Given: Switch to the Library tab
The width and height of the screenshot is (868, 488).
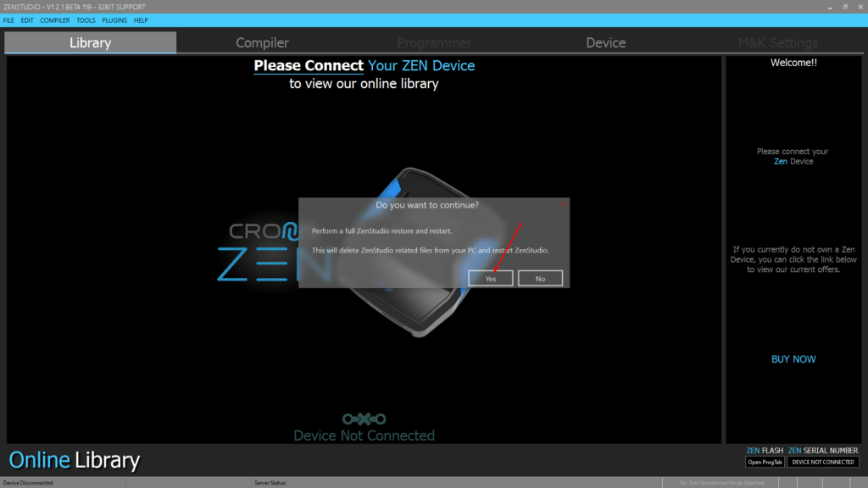Looking at the screenshot, I should (90, 42).
